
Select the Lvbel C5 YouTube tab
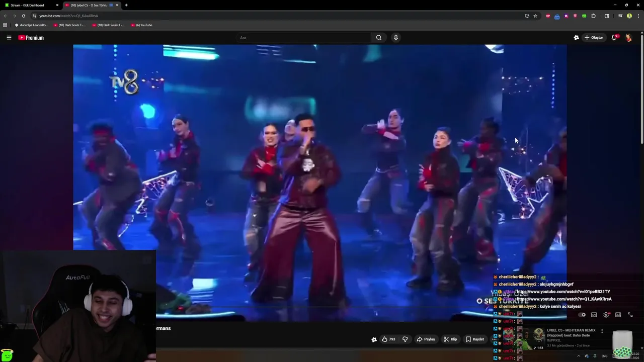pos(89,5)
